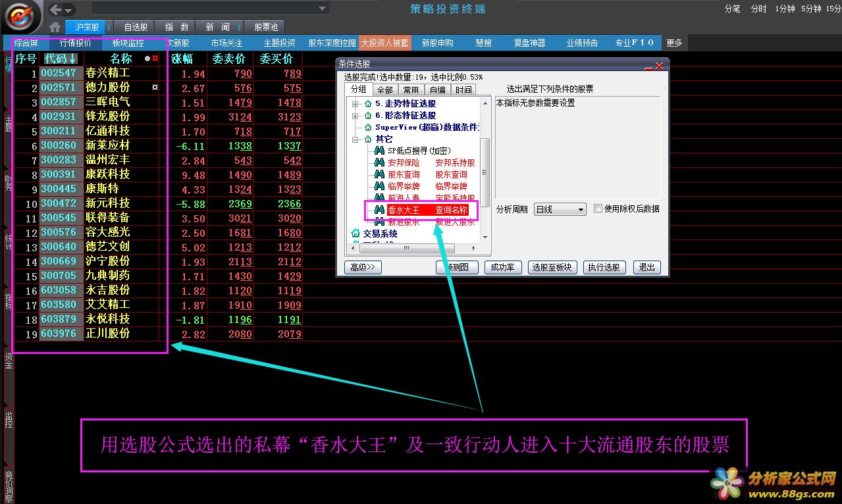Open the 新闻 tab
Screen dimensions: 842x504
[217, 27]
